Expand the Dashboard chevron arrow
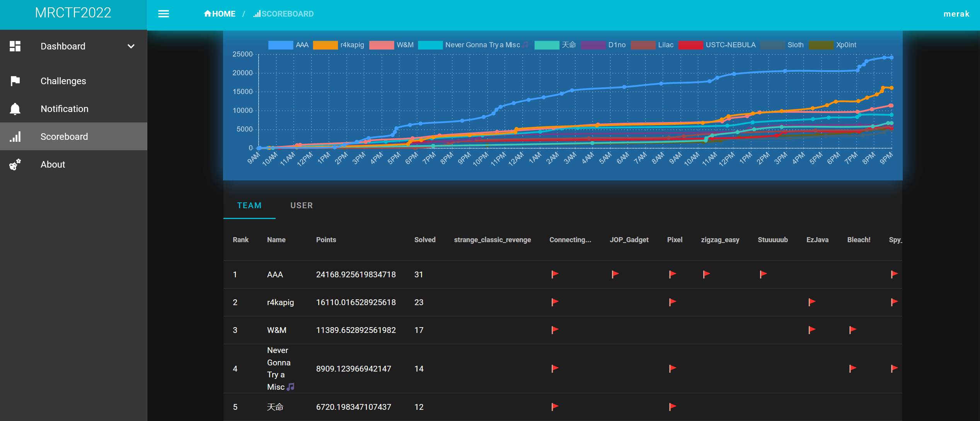This screenshot has width=980, height=421. coord(131,46)
